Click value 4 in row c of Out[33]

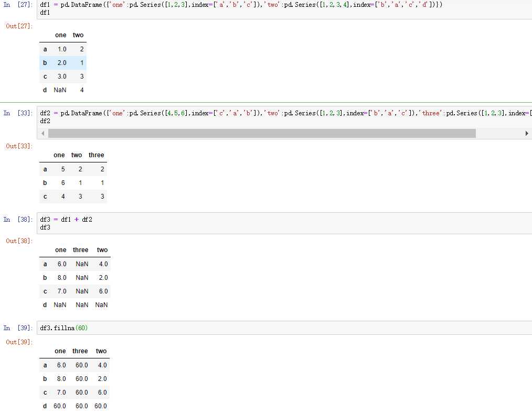(63, 197)
